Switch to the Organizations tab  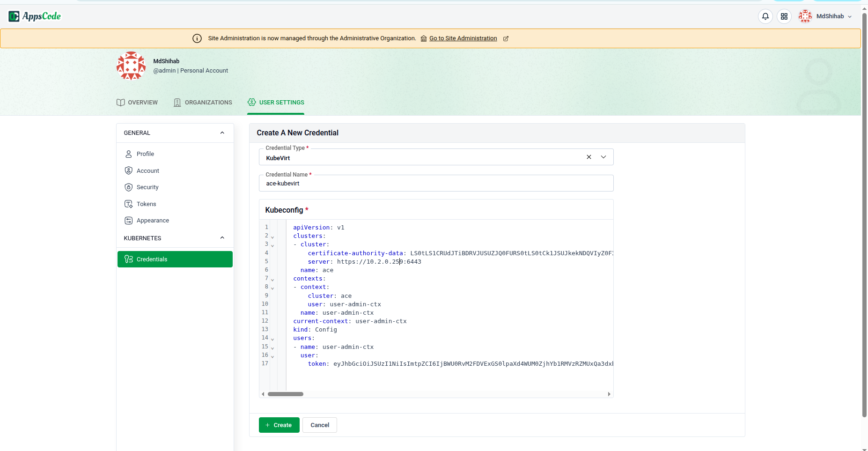point(203,103)
